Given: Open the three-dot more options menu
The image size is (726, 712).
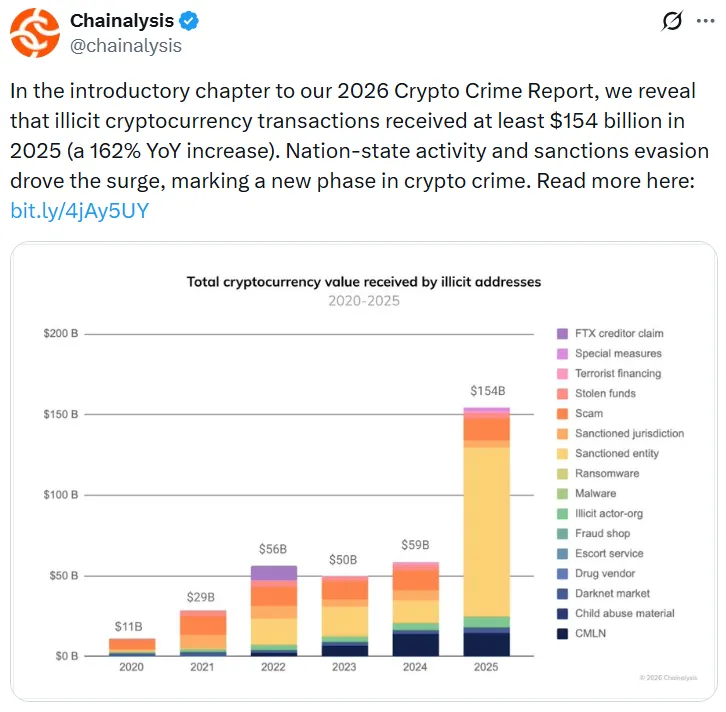Looking at the screenshot, I should [705, 21].
